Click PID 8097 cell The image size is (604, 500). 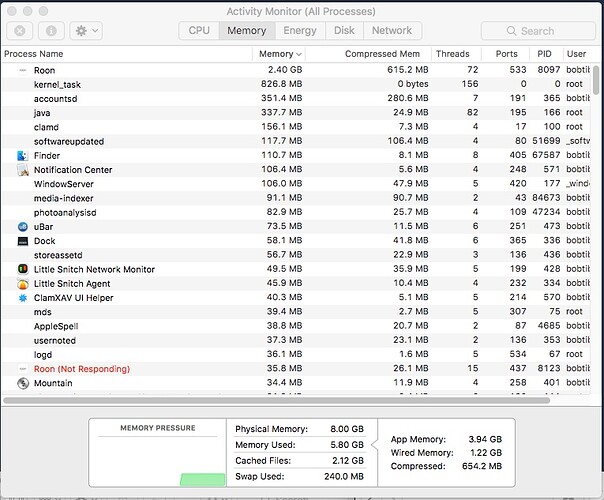[x=549, y=70]
